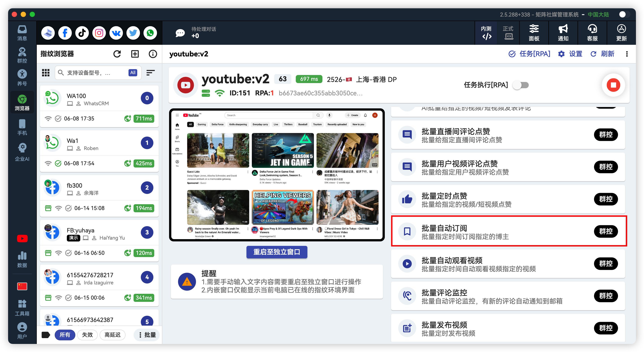Open 客服 customer support
The height and width of the screenshot is (352, 644).
(592, 33)
